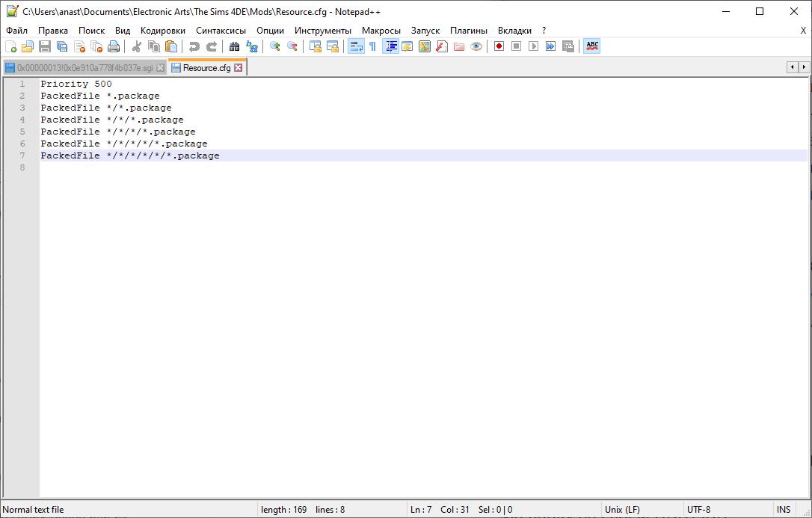Click the UTF-8 encoding in status bar

(698, 510)
